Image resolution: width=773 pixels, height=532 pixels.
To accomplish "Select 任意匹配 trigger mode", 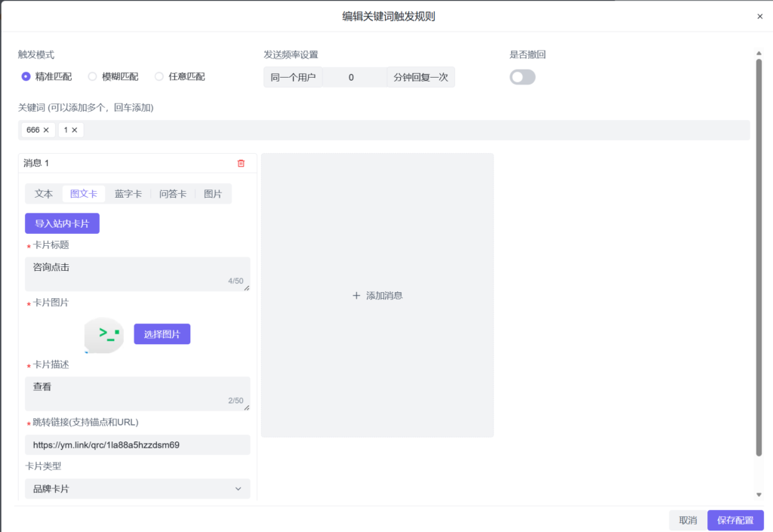I will pos(159,76).
